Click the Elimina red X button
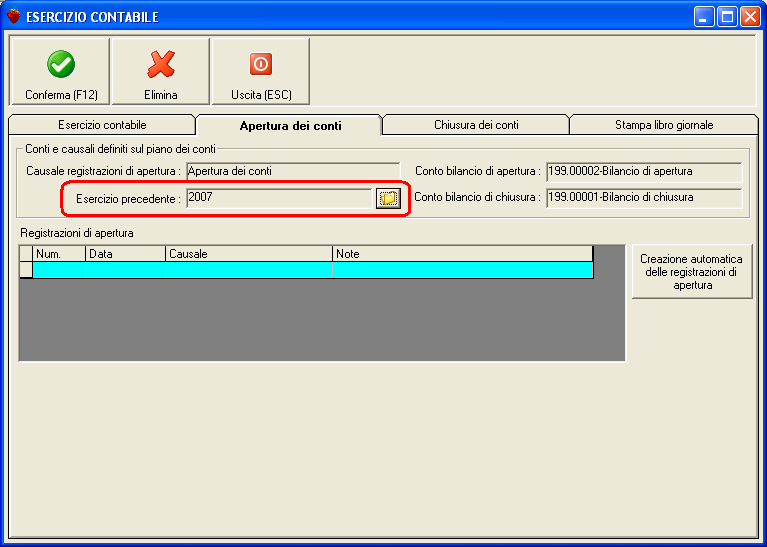Viewport: 767px width, 547px height. pyautogui.click(x=160, y=71)
